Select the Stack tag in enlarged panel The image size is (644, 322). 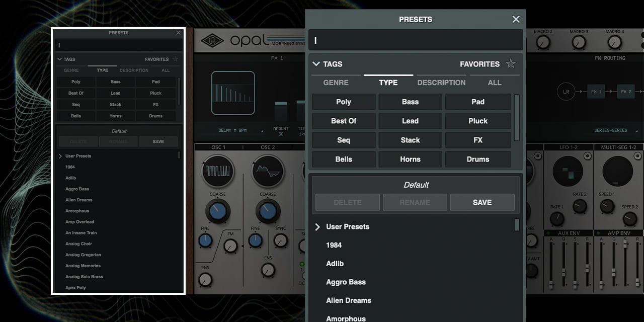pos(411,140)
